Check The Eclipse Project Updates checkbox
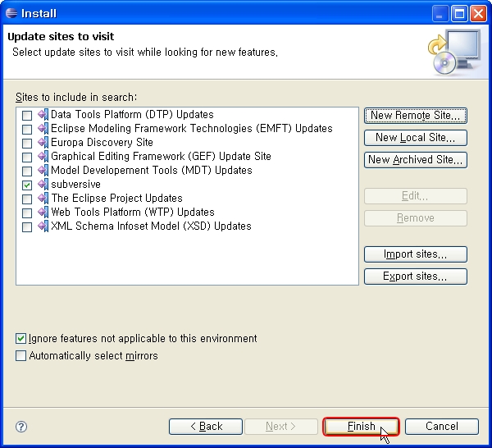492x448 pixels. (x=27, y=199)
